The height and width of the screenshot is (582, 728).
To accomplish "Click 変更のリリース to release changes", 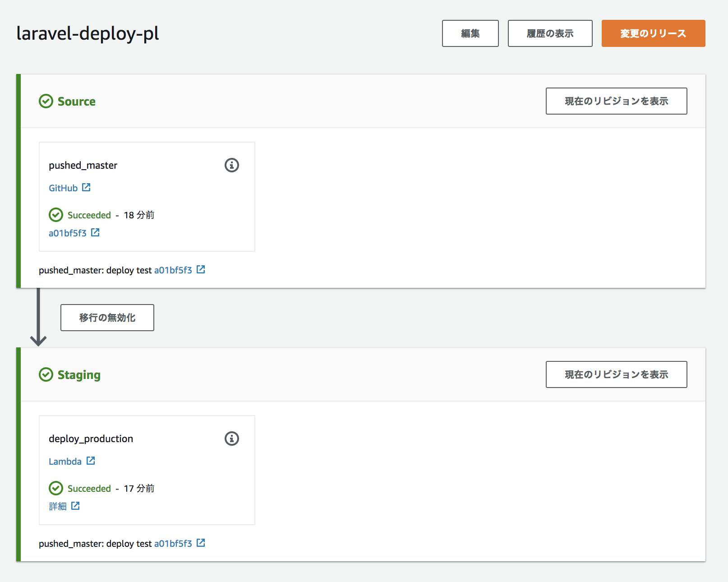I will pos(653,33).
